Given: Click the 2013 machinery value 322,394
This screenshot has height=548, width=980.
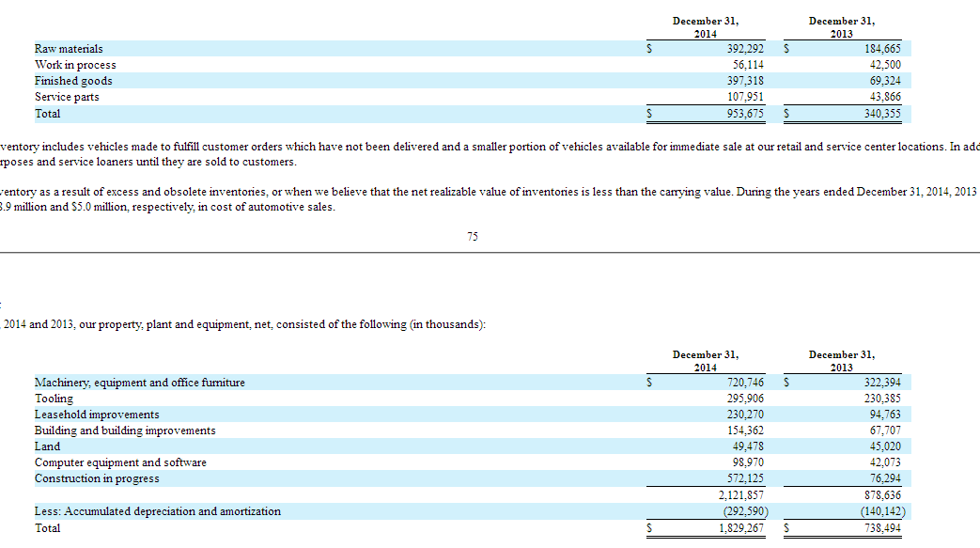Looking at the screenshot, I should point(881,383).
